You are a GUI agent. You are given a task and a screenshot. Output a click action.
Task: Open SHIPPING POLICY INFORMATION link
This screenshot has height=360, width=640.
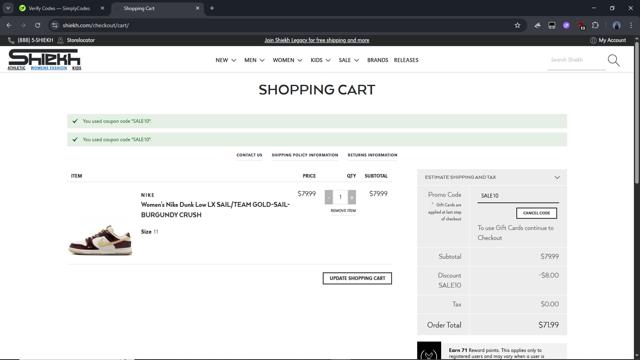point(305,155)
